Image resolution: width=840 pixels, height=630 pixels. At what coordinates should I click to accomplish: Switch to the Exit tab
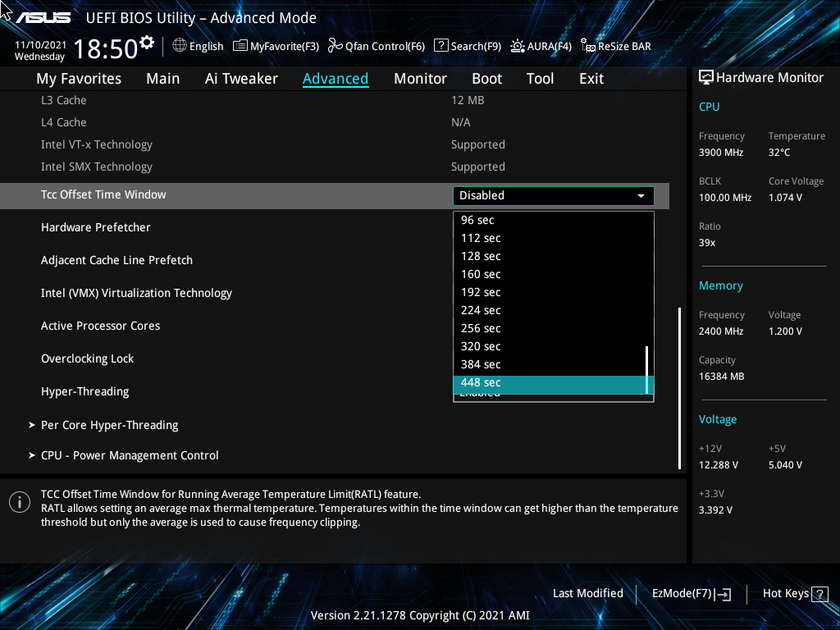(x=591, y=79)
